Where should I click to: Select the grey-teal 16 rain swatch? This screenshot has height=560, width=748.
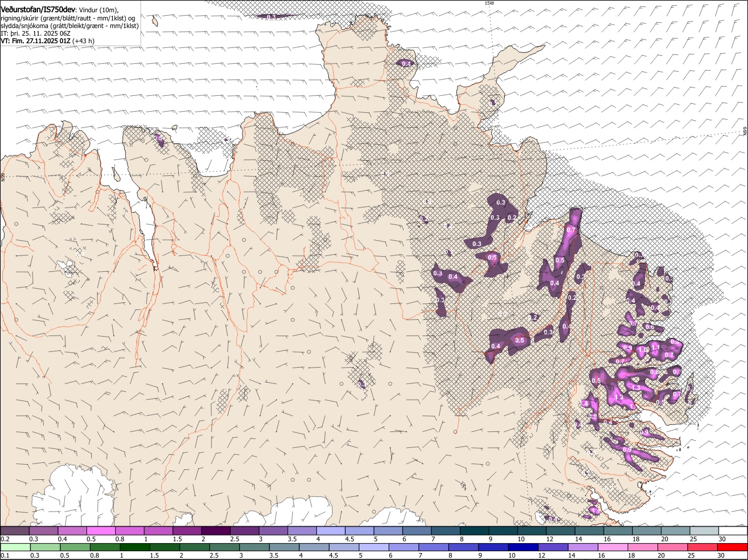click(x=618, y=530)
